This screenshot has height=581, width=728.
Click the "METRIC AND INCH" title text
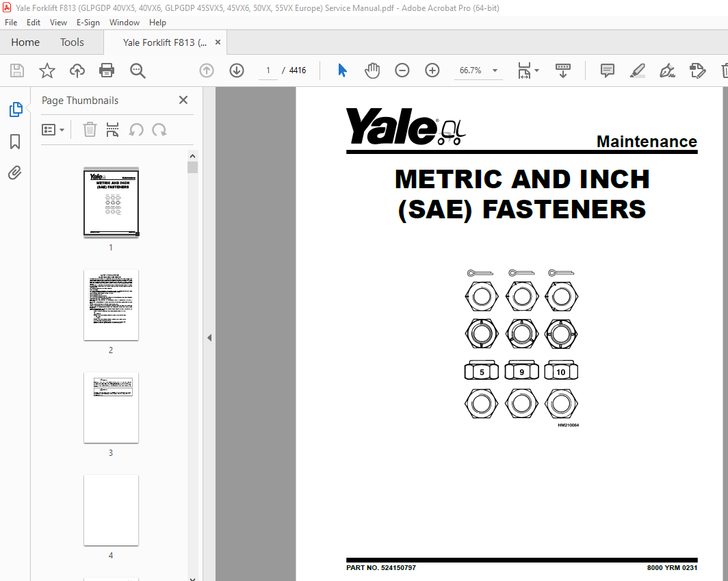tap(522, 179)
